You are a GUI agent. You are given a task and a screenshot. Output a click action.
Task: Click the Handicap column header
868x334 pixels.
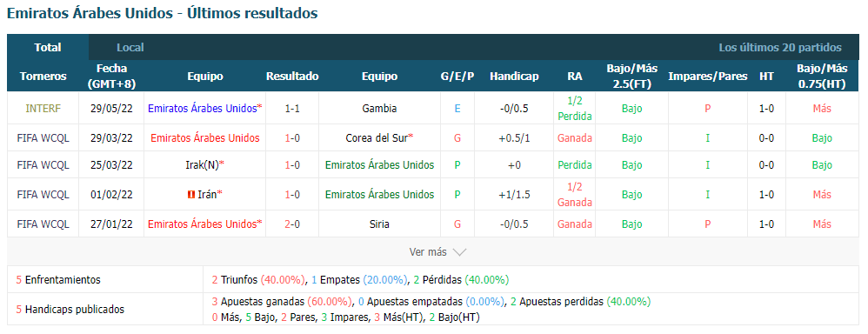514,77
